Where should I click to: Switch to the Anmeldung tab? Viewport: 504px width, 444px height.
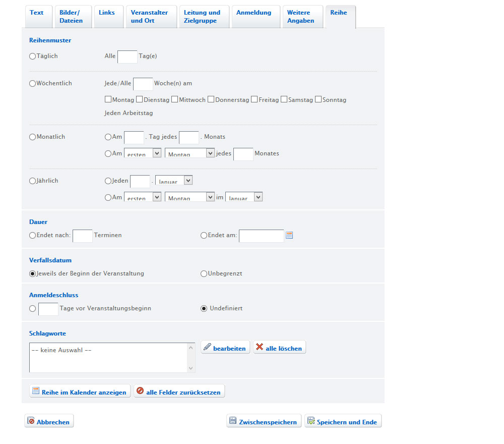point(254,13)
